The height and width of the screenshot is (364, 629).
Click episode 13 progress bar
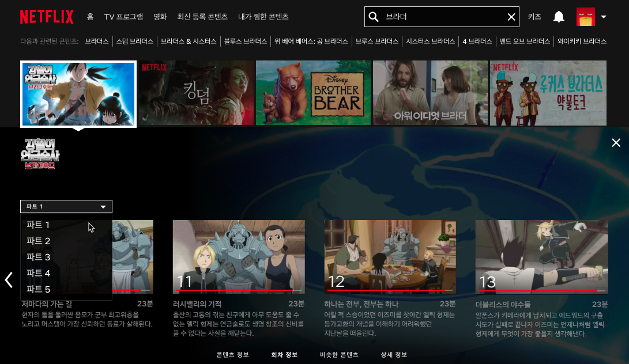541,291
